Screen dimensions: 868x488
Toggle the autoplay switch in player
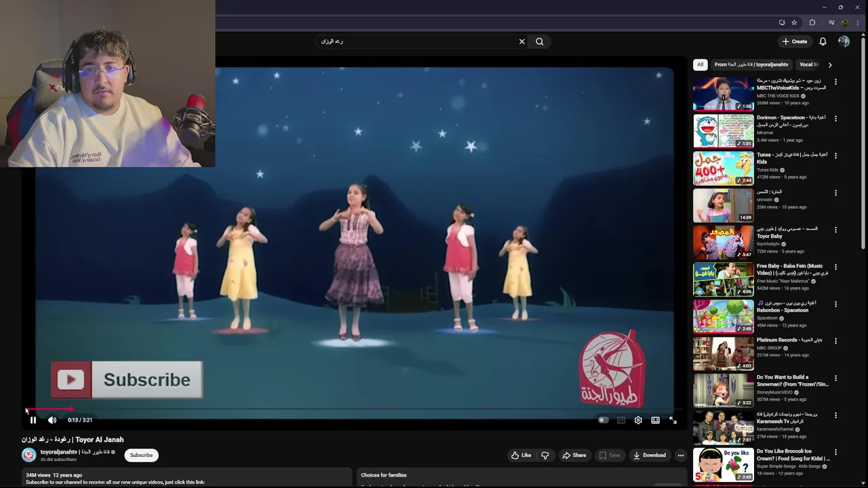603,420
